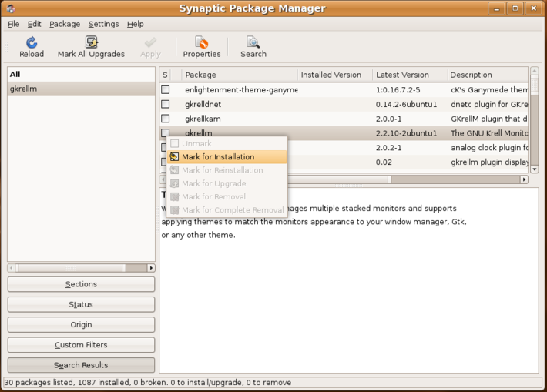Viewport: 547px width, 392px height.
Task: Open the Edit menu
Action: tap(34, 24)
